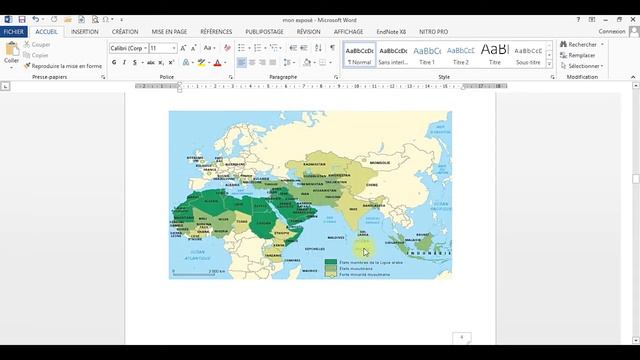Align the paragraph to the left
Viewport: 640px width, 360px height.
point(242,62)
